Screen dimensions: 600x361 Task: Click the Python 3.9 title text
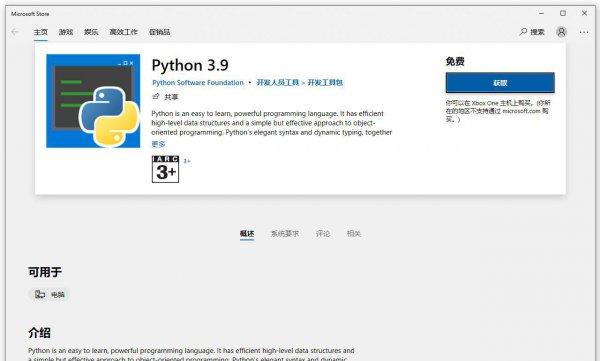(190, 65)
